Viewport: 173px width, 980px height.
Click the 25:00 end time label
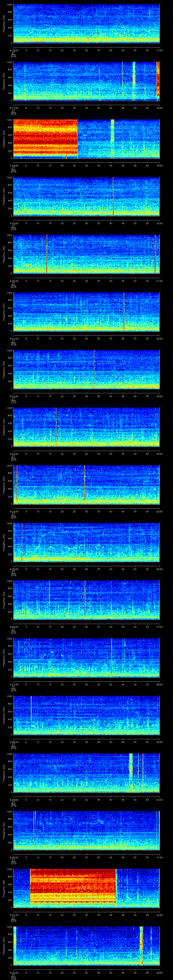[x=160, y=511]
